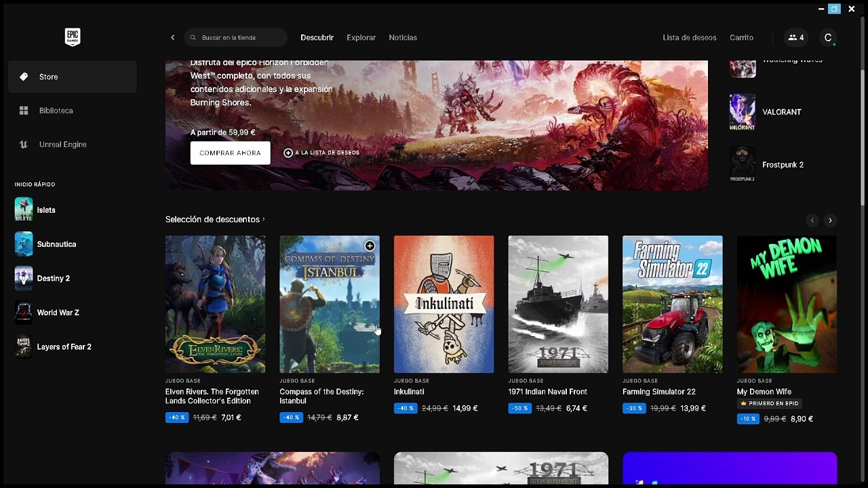Click Farming Simulator 22 title text
Image resolution: width=868 pixels, height=488 pixels.
pos(659,392)
